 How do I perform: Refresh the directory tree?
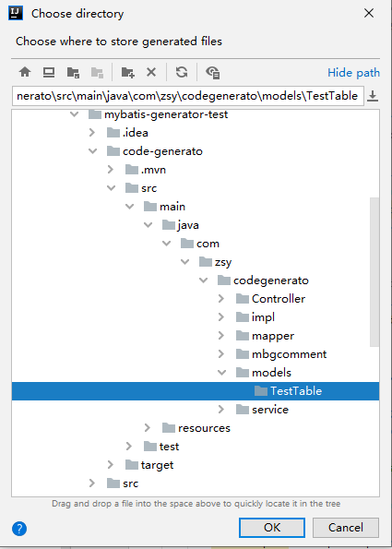182,73
